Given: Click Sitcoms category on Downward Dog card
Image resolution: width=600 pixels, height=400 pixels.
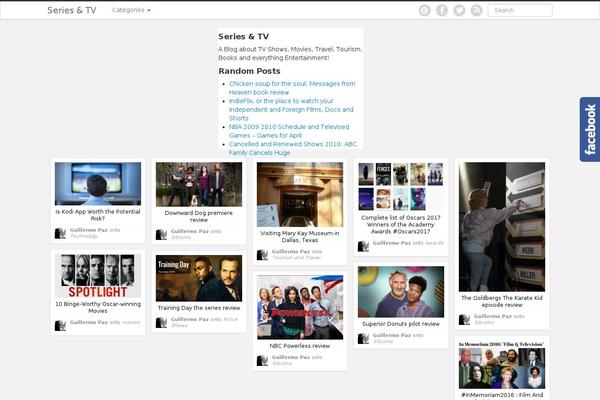Looking at the screenshot, I should 181,237.
